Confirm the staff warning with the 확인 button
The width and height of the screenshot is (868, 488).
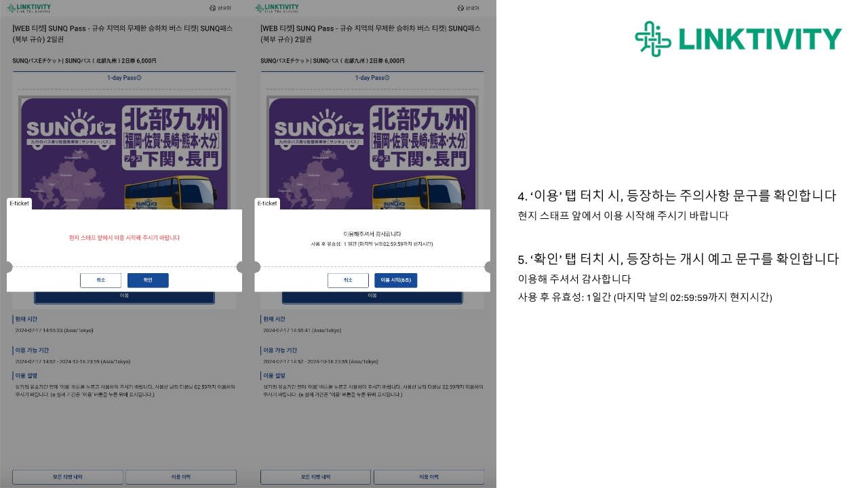pyautogui.click(x=148, y=280)
